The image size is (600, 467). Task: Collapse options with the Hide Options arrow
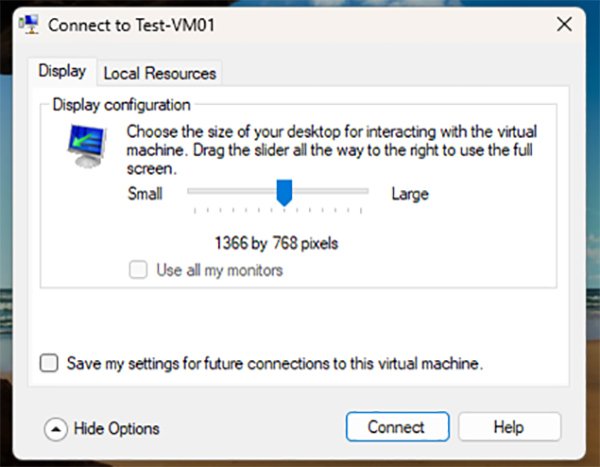(x=55, y=428)
